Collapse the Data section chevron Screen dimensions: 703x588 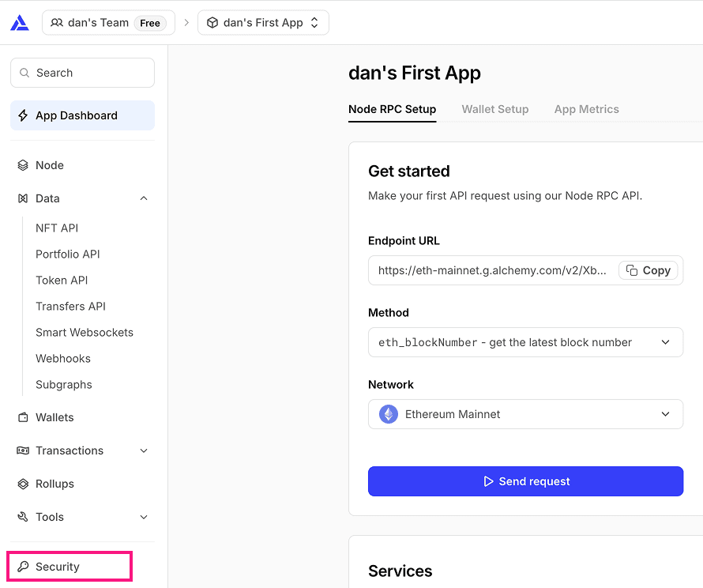(144, 198)
